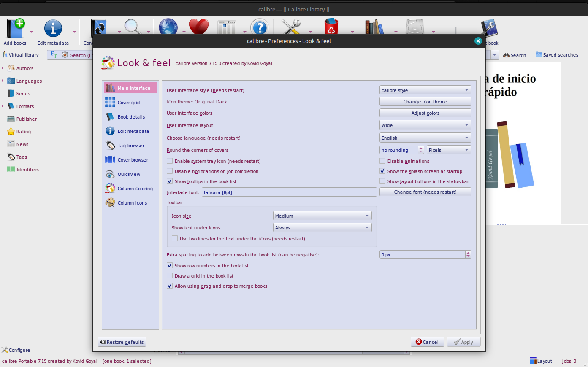This screenshot has height=367, width=588.
Task: Cancel the Look & feel dialog
Action: tap(427, 342)
